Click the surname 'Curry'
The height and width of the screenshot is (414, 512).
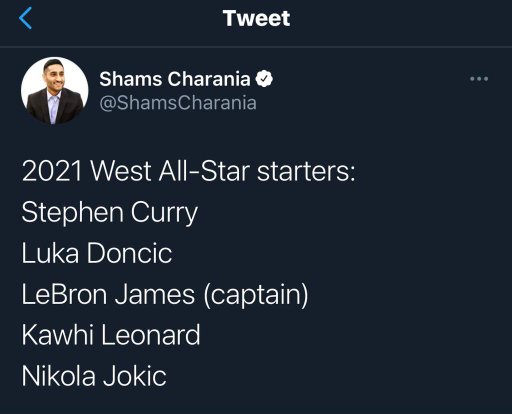click(164, 213)
